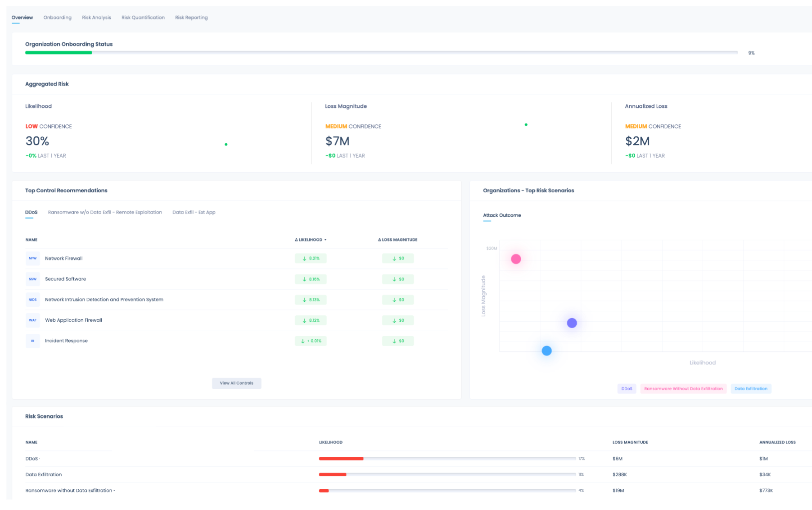Click the 8.21% likelihood reduction badge
The width and height of the screenshot is (812, 510).
[311, 258]
